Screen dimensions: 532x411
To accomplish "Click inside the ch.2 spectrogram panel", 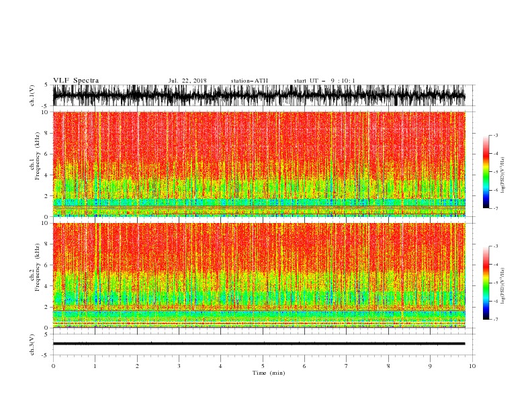I will (259, 275).
